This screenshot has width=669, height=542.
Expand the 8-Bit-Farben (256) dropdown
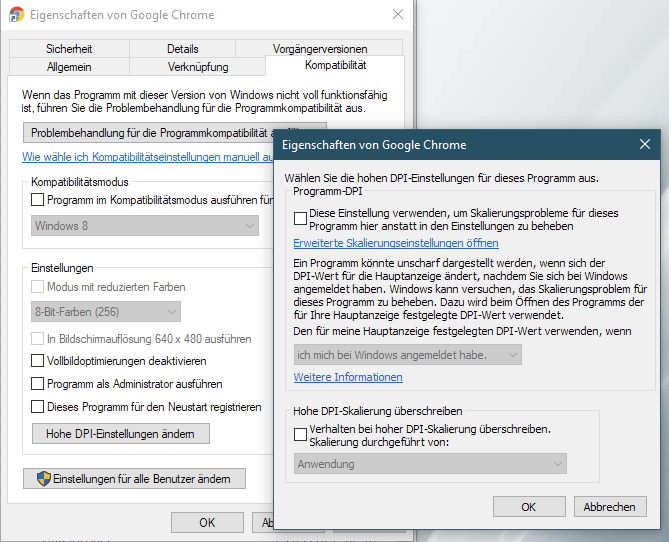(x=106, y=312)
